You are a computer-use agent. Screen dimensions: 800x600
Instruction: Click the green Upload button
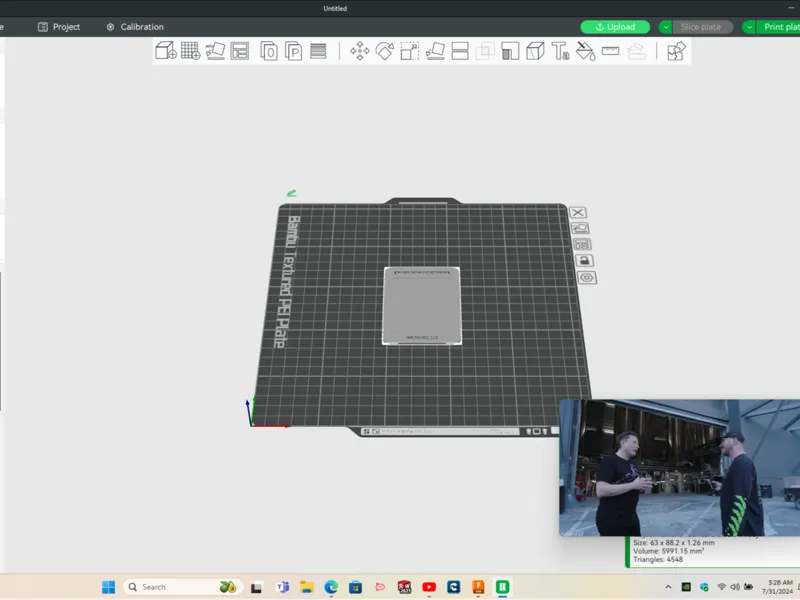(615, 27)
